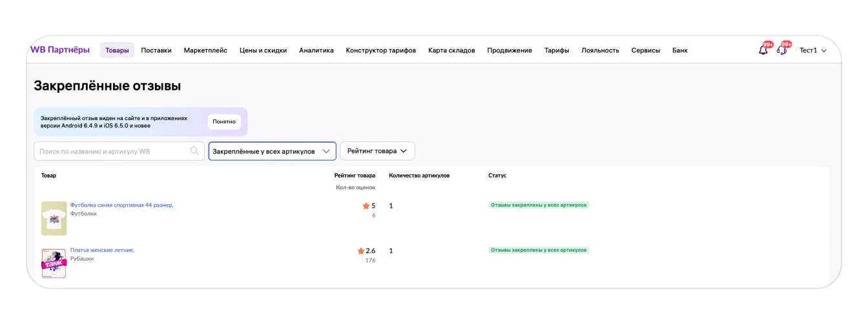Go to the Поставки section
Screen dimensions: 868x324
[156, 50]
